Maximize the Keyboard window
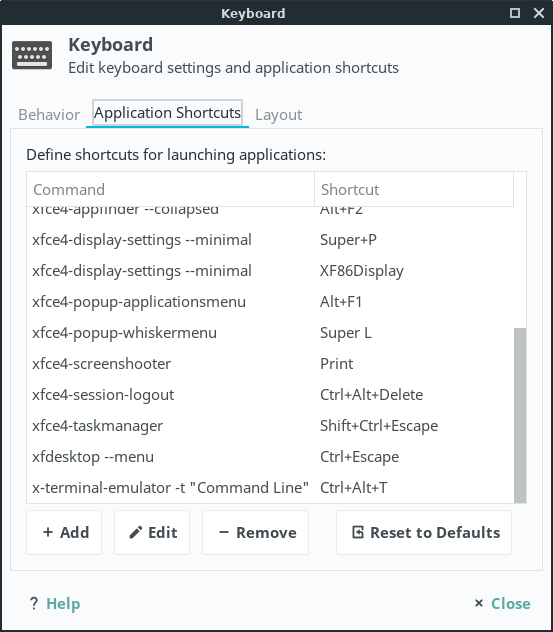Screen dimensions: 553x632 pos(515,13)
